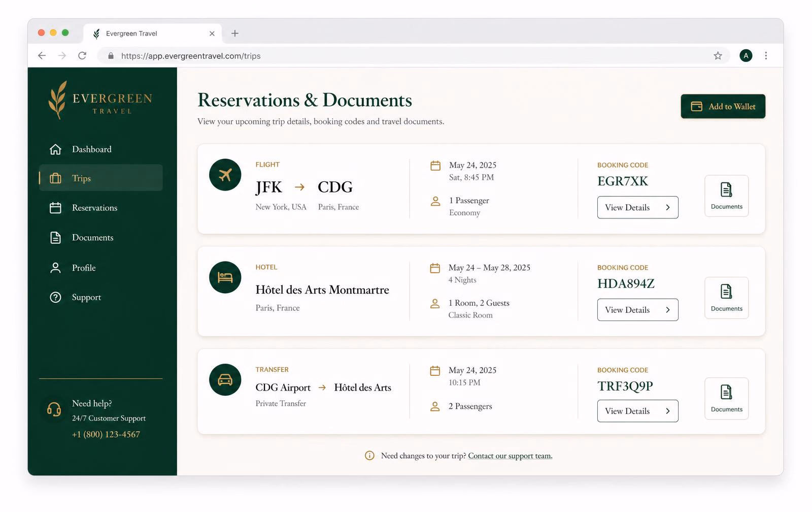Image resolution: width=812 pixels, height=512 pixels.
Task: Click the hotel bed icon
Action: 225,277
